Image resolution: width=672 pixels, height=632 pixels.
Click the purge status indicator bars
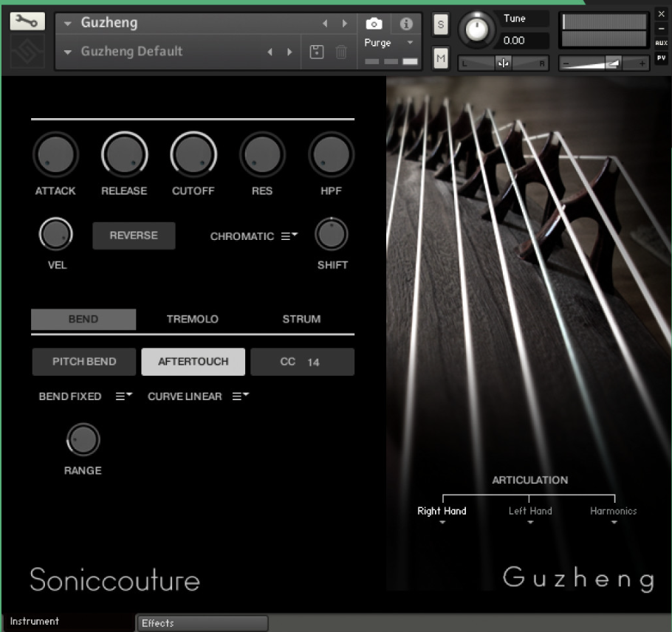(x=391, y=61)
